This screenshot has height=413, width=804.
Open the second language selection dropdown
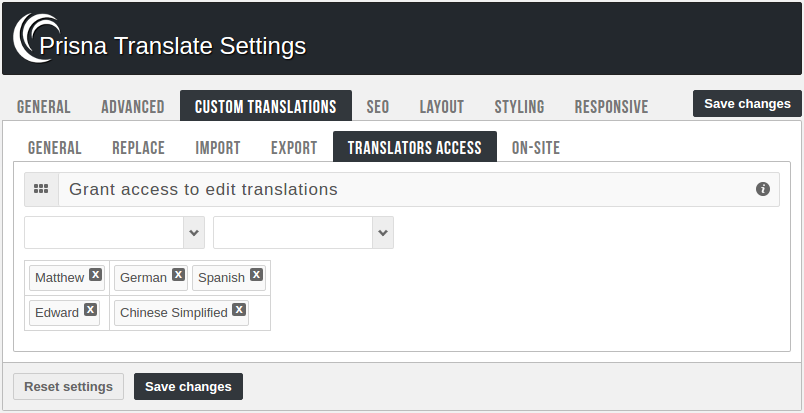pos(303,233)
